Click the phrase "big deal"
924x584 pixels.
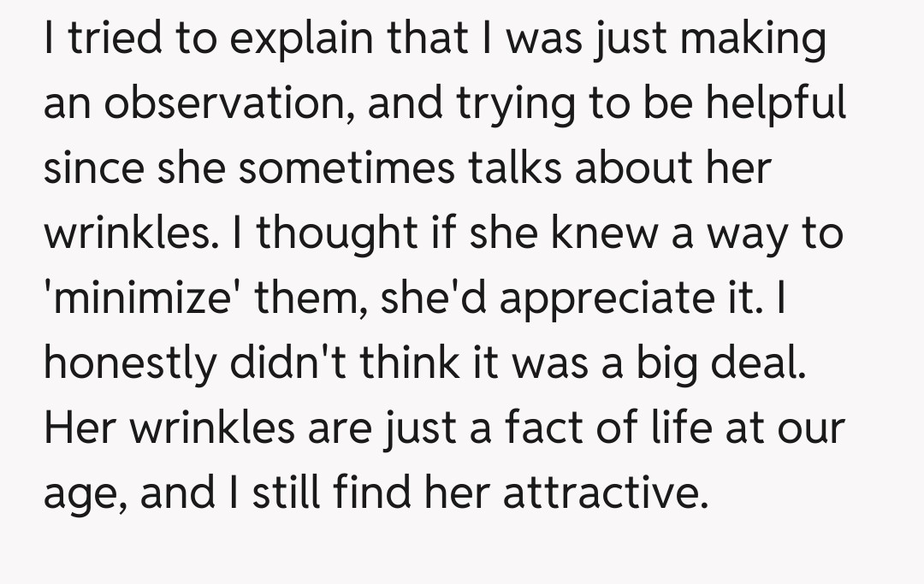pyautogui.click(x=719, y=365)
